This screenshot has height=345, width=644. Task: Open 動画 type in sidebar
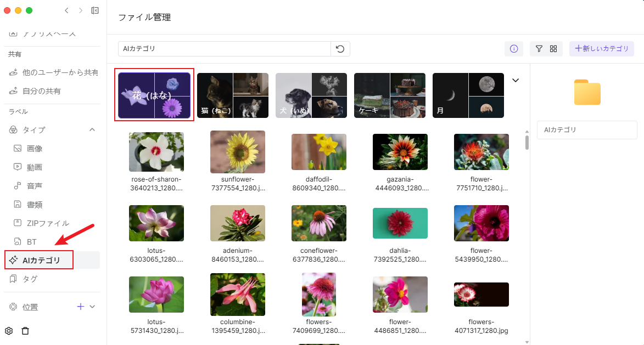pyautogui.click(x=34, y=167)
